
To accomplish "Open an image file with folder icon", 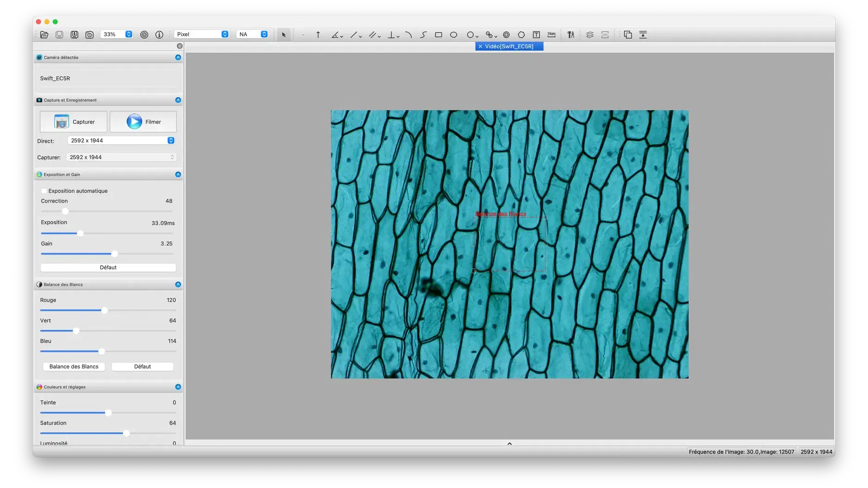I will (44, 35).
